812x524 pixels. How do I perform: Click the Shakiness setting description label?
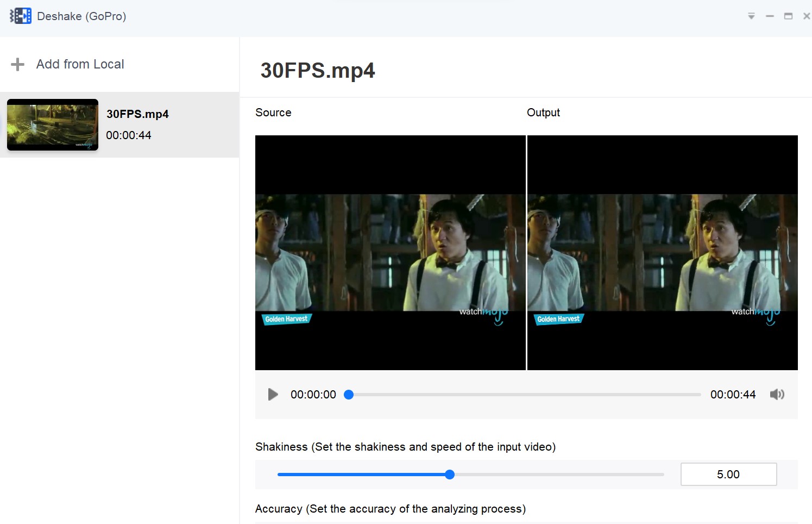coord(405,447)
